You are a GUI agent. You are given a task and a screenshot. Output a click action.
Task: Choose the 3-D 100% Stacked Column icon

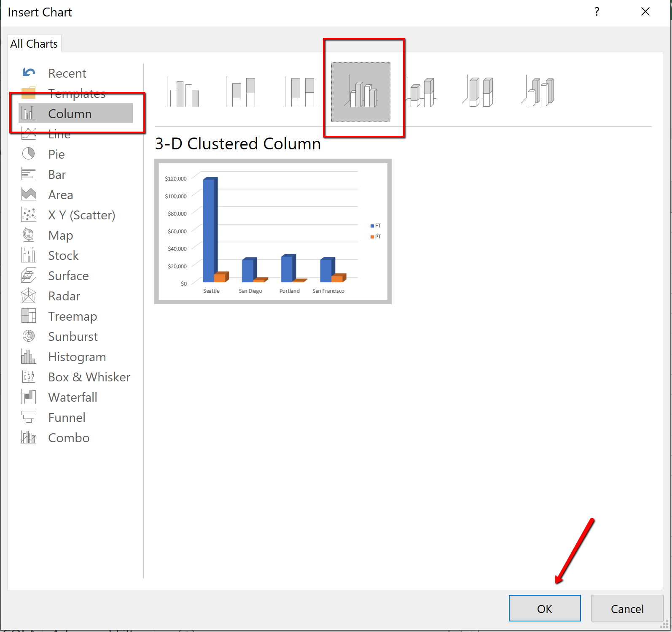coord(479,92)
